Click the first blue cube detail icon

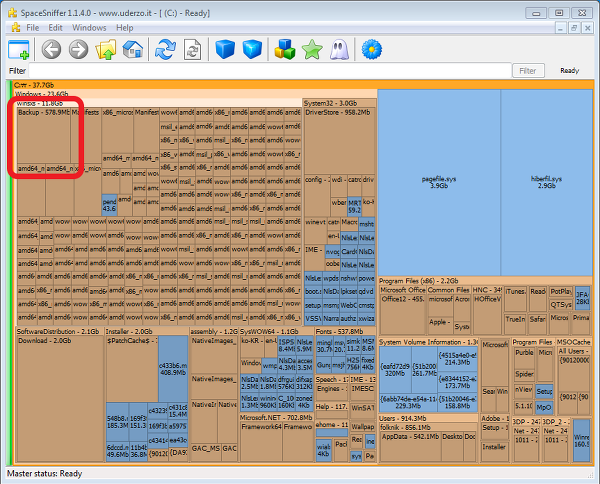point(225,49)
